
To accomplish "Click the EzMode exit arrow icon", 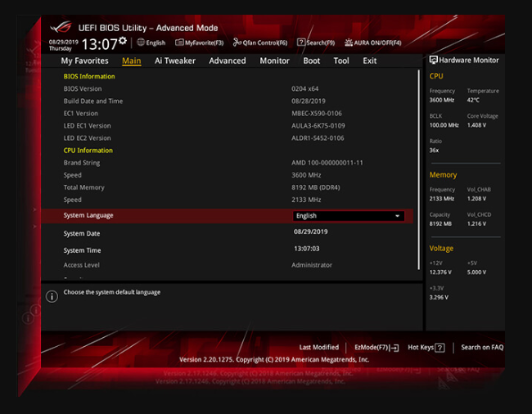I will coord(394,348).
